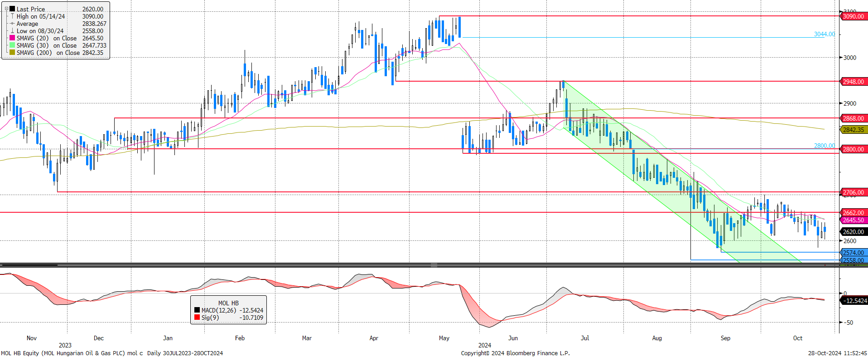
Task: Click the 2024 year label on axis
Action: tap(485, 345)
